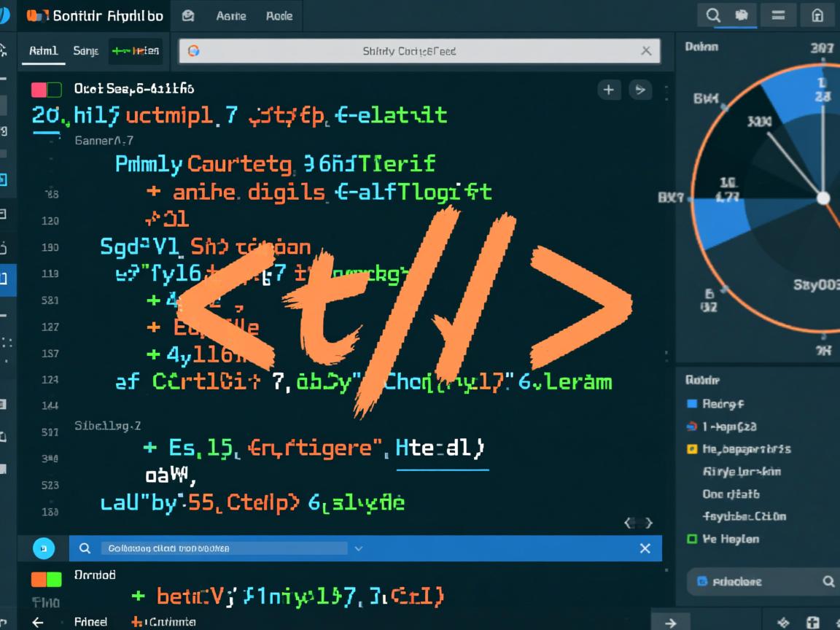Click the person icon left of the Asme menu
The image size is (840, 630).
[x=188, y=15]
